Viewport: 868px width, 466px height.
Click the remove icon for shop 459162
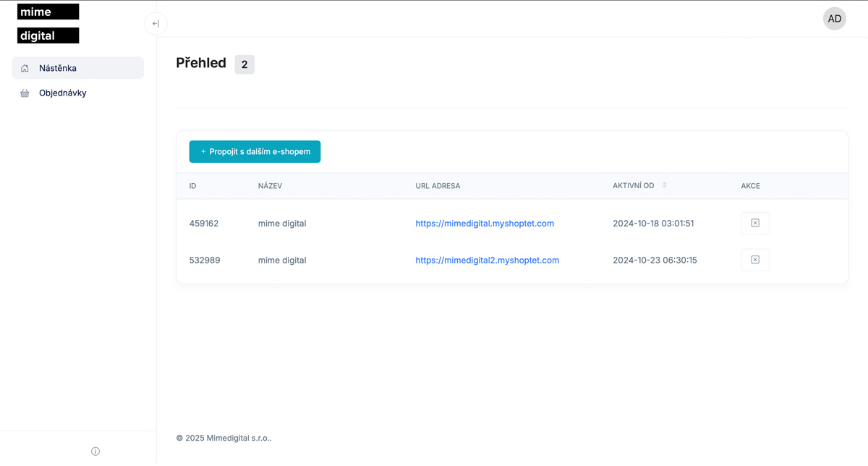pyautogui.click(x=754, y=223)
